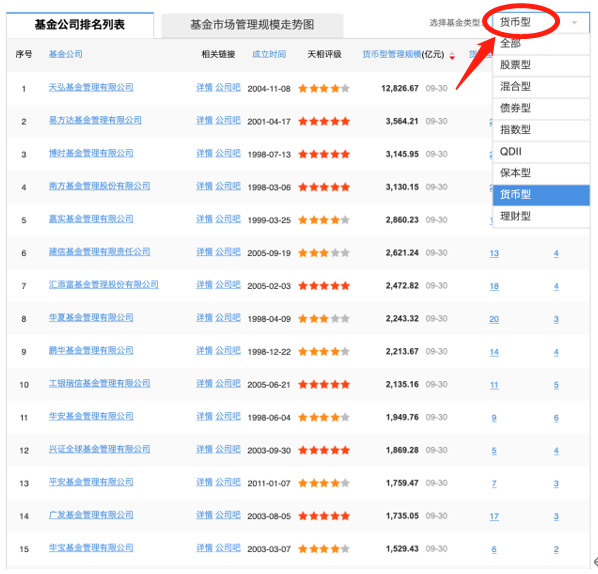Click 公司吧 link in 嘉实基金 row
This screenshot has height=574, width=598.
[x=228, y=219]
